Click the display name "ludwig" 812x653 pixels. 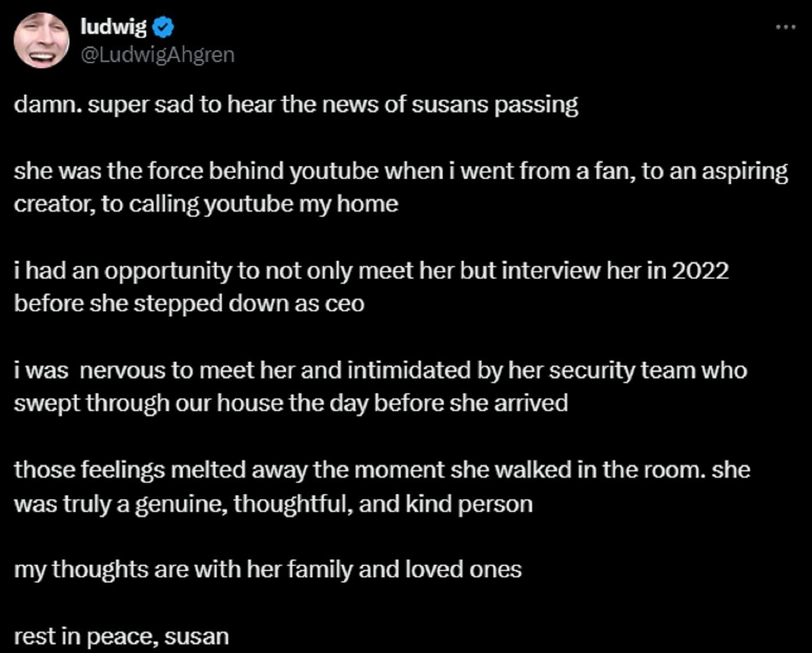114,26
